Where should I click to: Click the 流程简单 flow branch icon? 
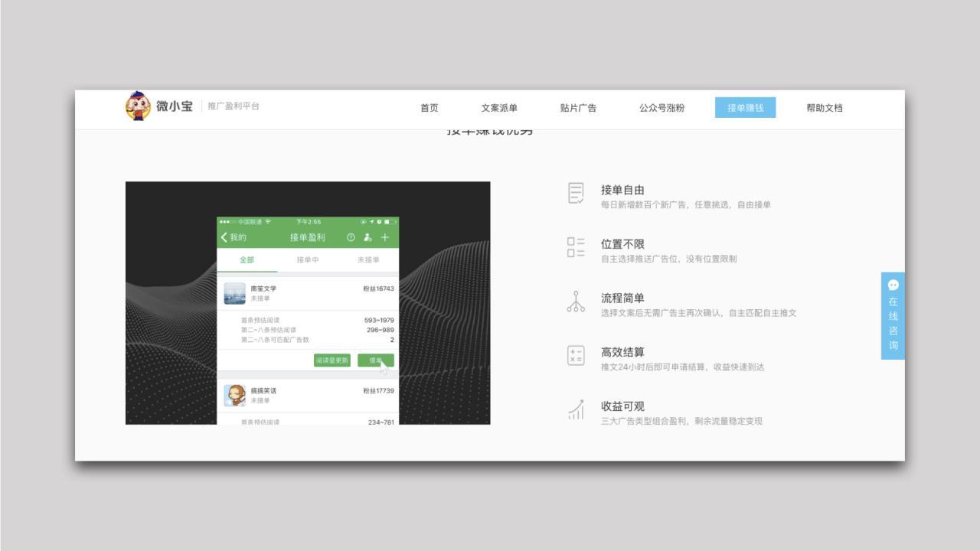[x=576, y=302]
